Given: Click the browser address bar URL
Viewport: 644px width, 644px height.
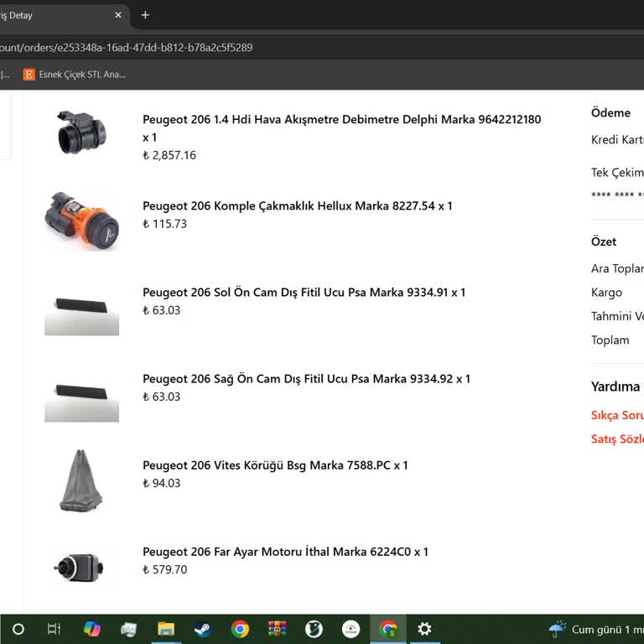Looking at the screenshot, I should [126, 48].
